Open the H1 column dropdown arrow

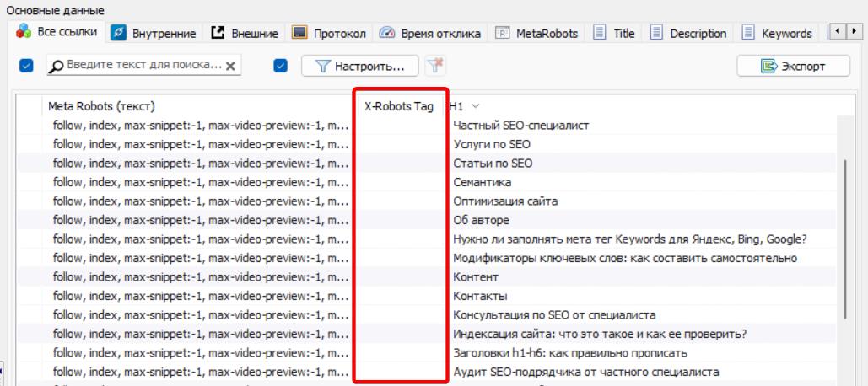(x=476, y=106)
